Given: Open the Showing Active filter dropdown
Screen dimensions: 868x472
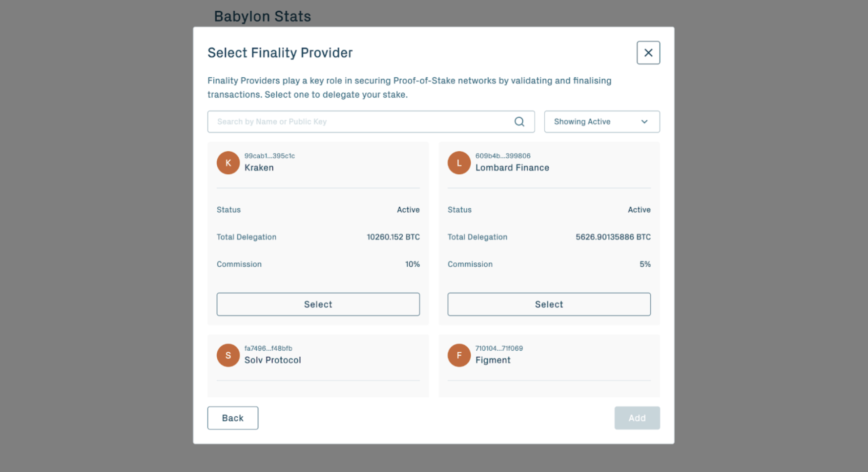Looking at the screenshot, I should coord(601,122).
